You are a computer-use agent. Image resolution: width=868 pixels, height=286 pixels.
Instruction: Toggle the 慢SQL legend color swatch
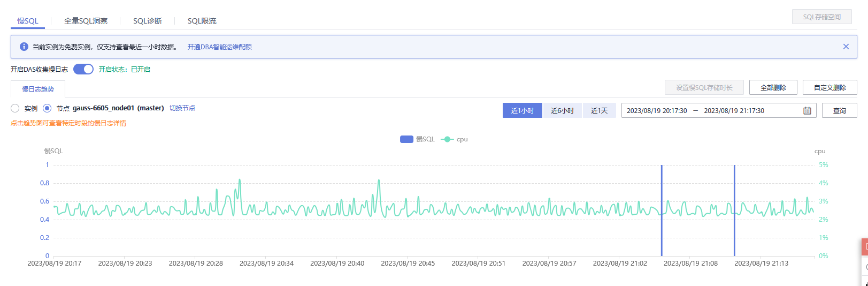(406, 139)
